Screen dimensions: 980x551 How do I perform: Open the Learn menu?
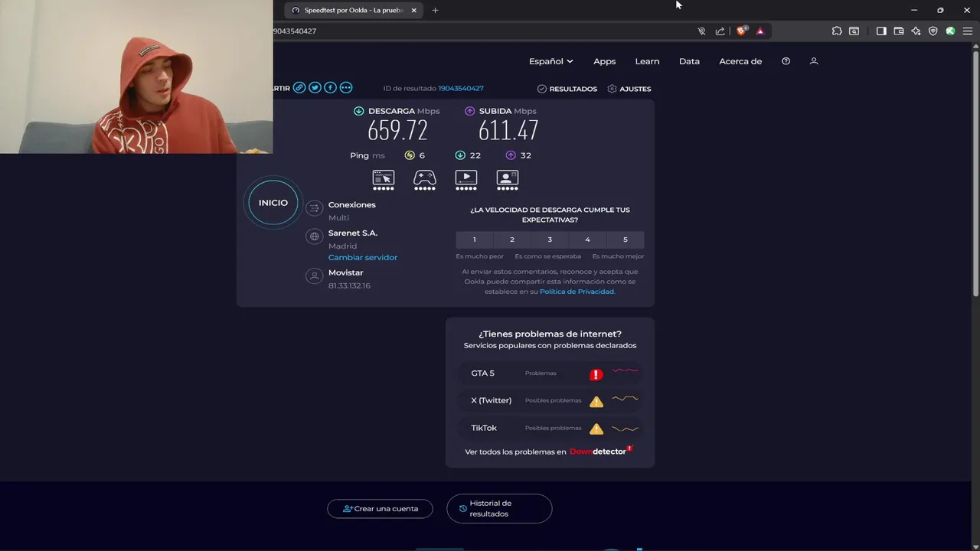(x=647, y=61)
